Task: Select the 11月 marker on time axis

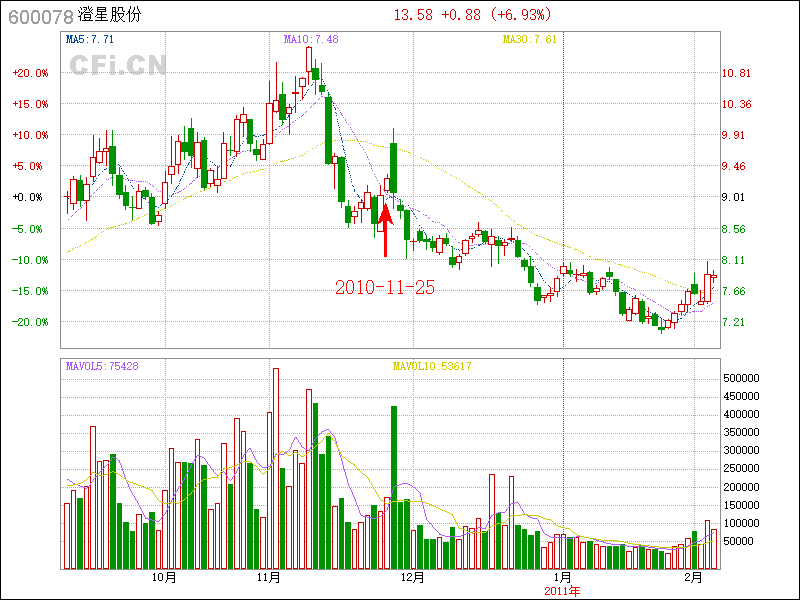Action: (x=268, y=577)
